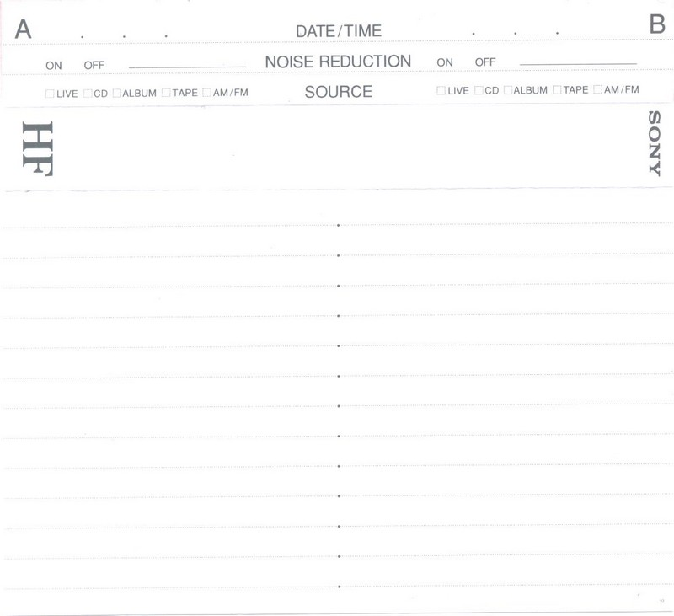Image resolution: width=674 pixels, height=616 pixels.
Task: Mark the side B TAPE checkbox
Action: click(x=557, y=90)
